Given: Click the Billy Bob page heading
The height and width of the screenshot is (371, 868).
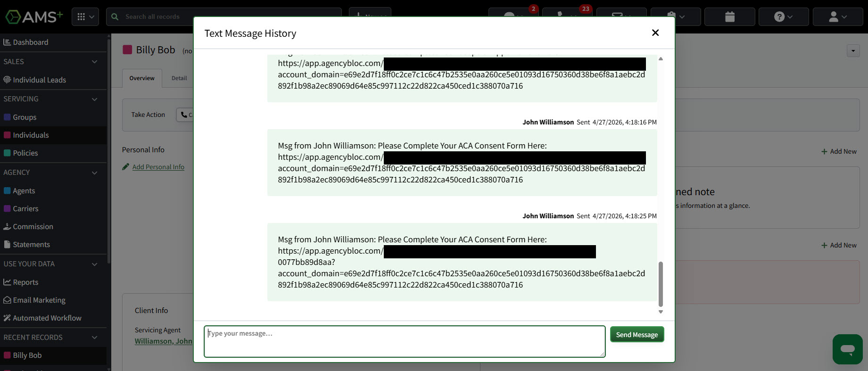Looking at the screenshot, I should click(156, 50).
